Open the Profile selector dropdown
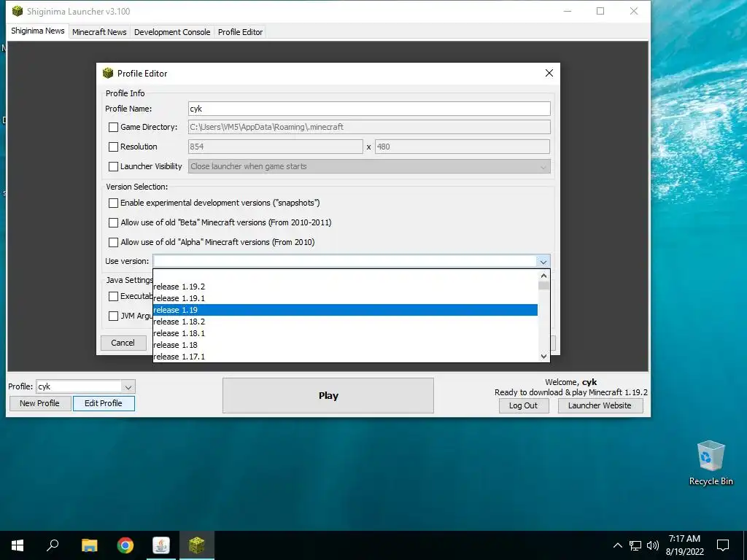 click(x=128, y=386)
